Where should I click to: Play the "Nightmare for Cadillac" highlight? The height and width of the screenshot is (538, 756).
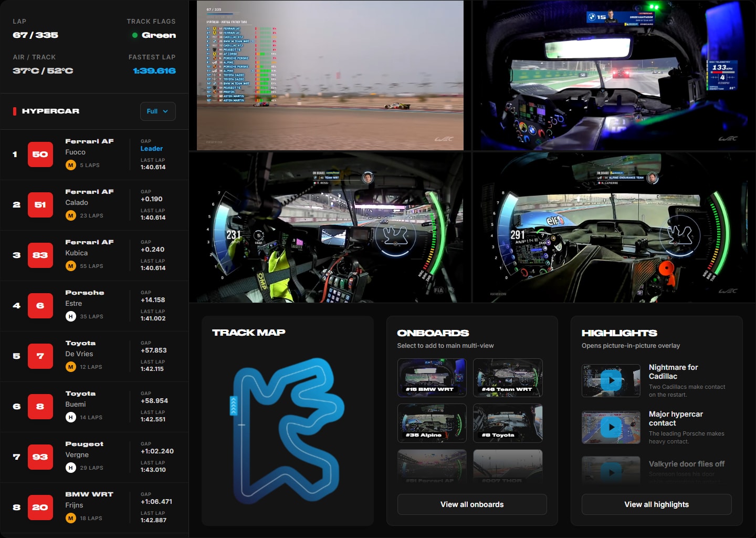[x=611, y=380]
